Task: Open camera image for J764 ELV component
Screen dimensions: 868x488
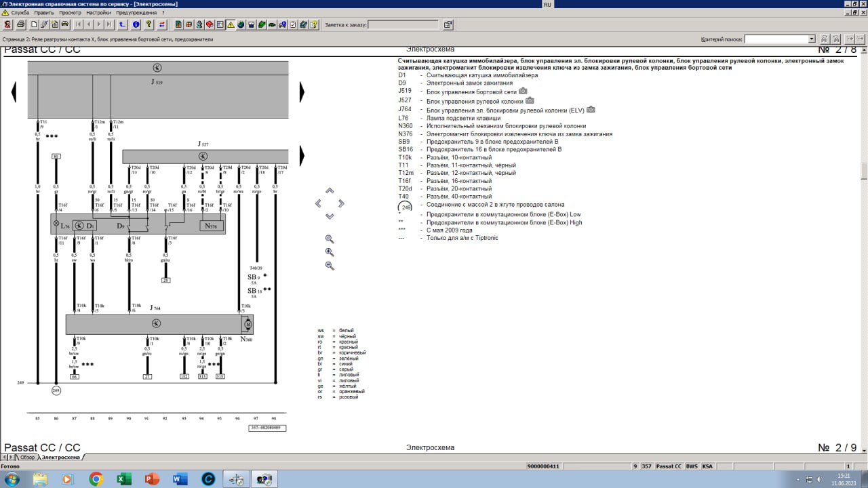Action: coord(591,109)
